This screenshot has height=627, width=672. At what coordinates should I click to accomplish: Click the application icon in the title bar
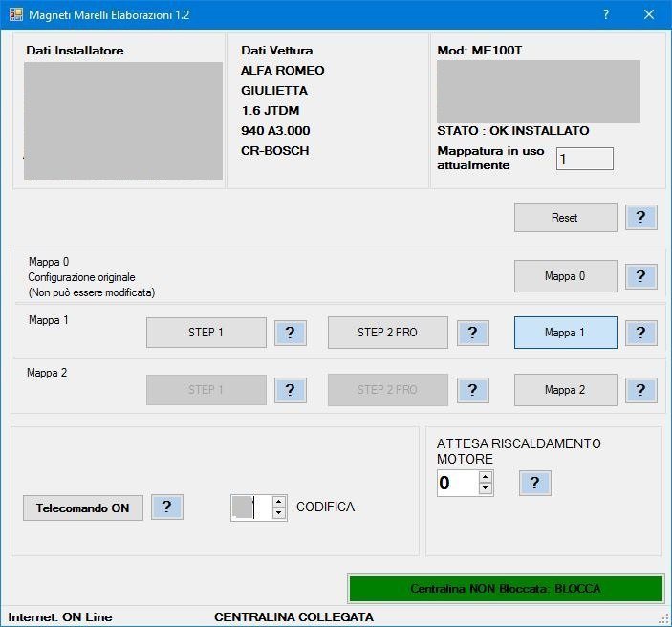point(16,14)
